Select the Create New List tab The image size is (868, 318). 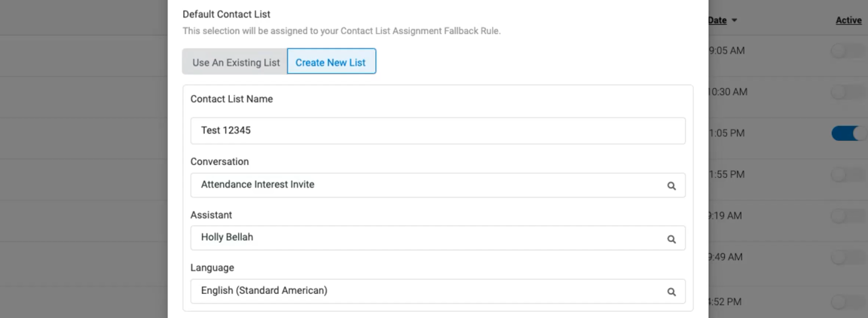click(x=331, y=62)
